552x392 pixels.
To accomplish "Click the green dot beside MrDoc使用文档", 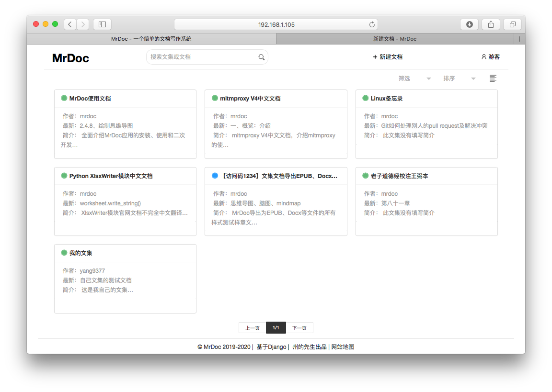I will point(64,98).
